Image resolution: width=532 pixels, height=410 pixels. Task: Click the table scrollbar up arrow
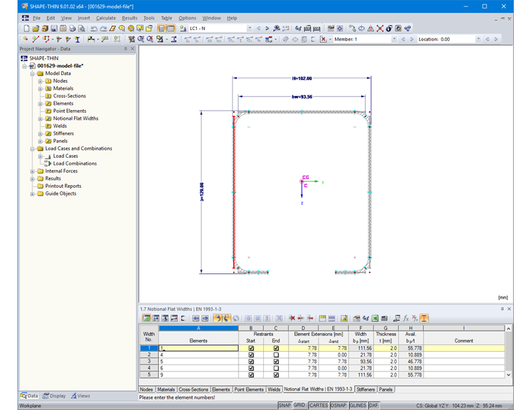508,329
